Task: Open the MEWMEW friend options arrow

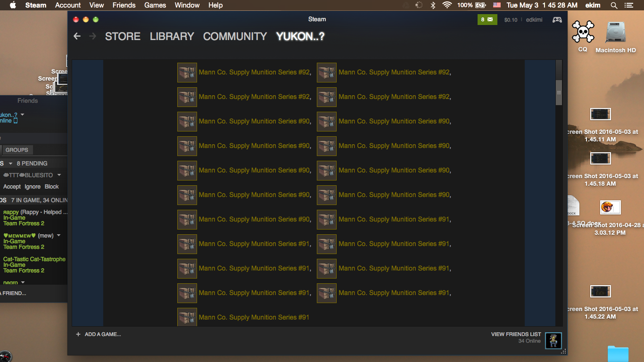Action: point(59,235)
